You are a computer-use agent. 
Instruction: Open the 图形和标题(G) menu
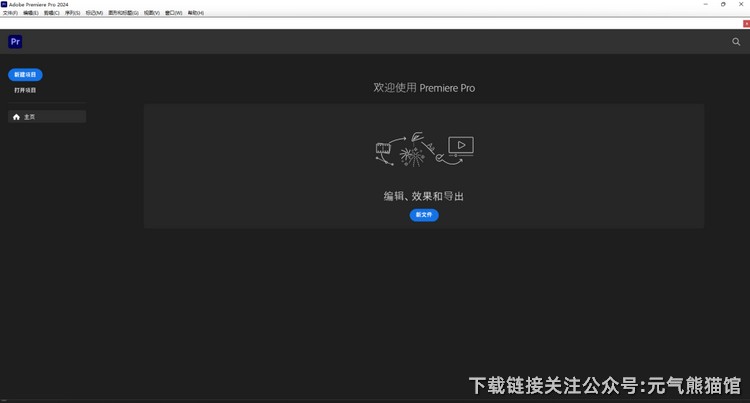(124, 13)
